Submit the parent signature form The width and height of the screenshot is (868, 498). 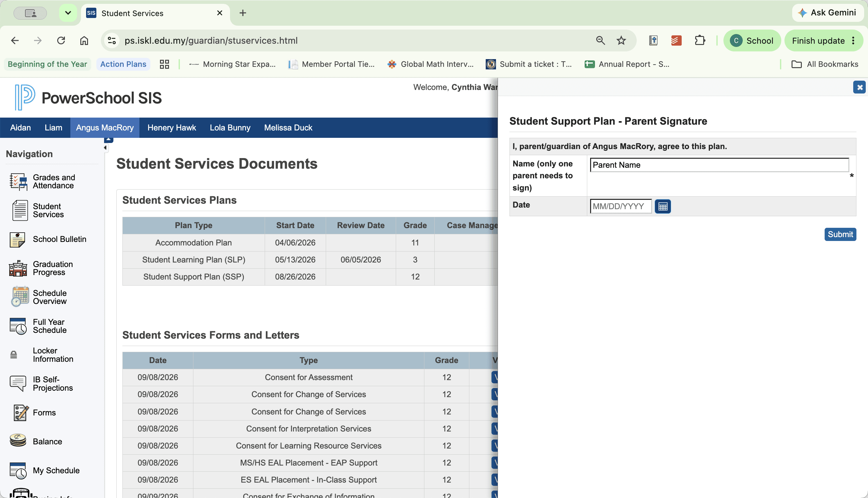[840, 234]
